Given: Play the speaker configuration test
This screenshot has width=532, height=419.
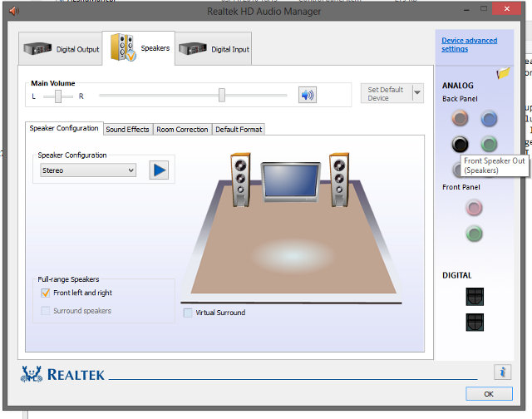Looking at the screenshot, I should pyautogui.click(x=159, y=170).
